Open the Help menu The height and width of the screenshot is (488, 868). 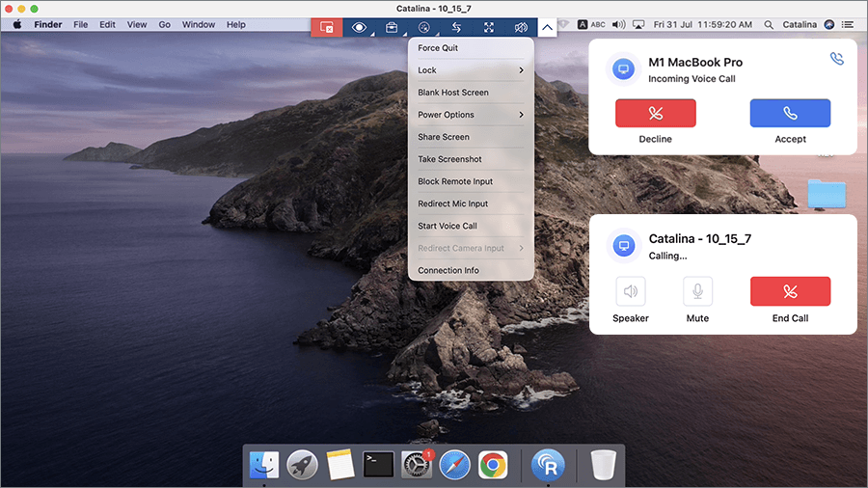(236, 24)
